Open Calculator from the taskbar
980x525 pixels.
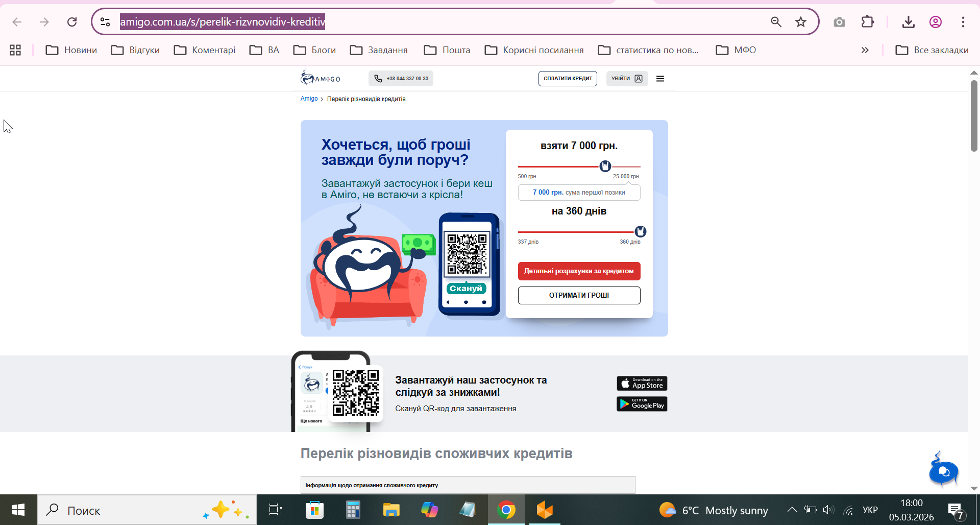[353, 510]
